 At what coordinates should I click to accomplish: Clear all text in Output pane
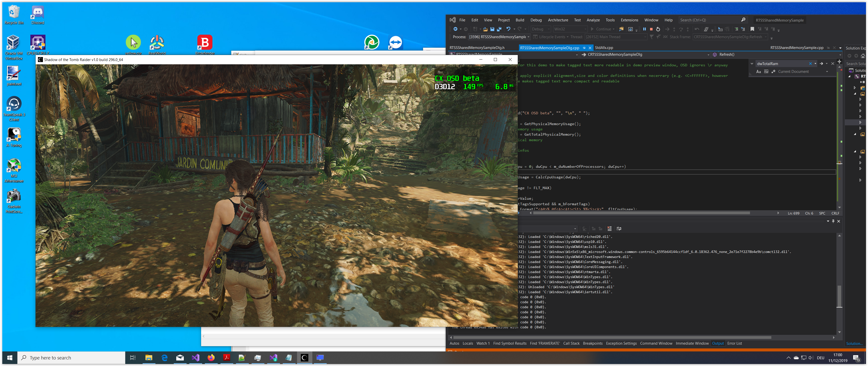click(x=609, y=229)
